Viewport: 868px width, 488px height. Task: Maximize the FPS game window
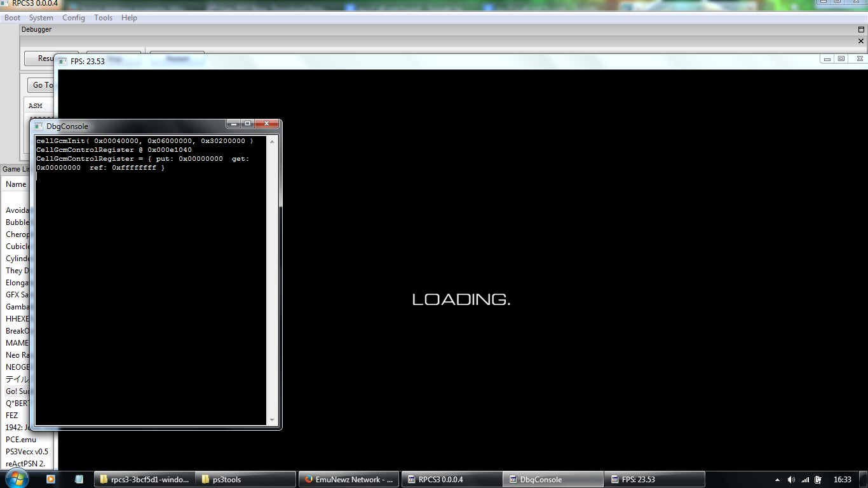pos(841,59)
